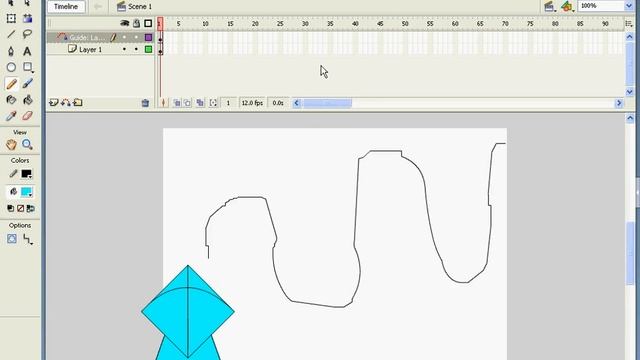
Task: Click the Center Frame button
Action: 163,103
